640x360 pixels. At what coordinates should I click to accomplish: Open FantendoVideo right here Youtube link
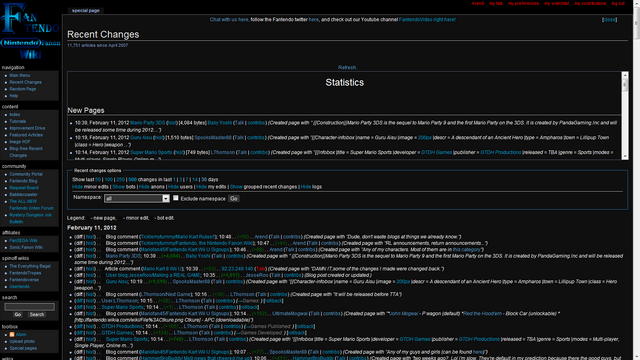pos(427,20)
